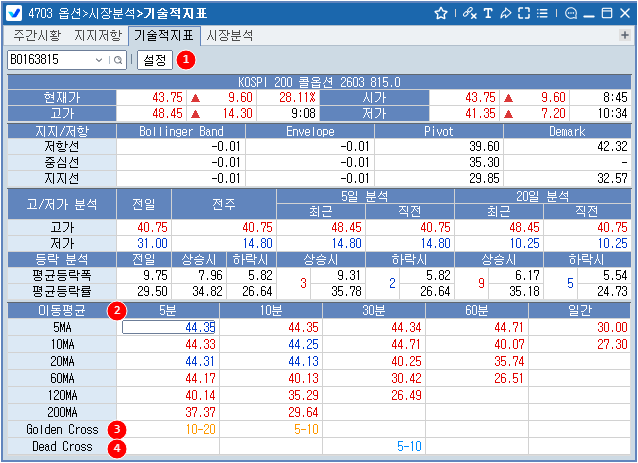Click the unlink chain icon in title bar
Image resolution: width=638 pixels, height=463 pixels.
coord(471,13)
